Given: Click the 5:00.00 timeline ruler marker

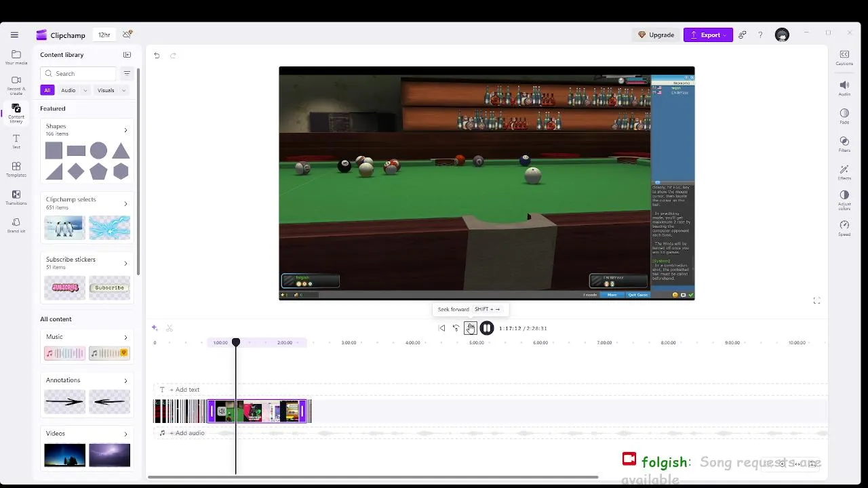Looking at the screenshot, I should click(477, 343).
